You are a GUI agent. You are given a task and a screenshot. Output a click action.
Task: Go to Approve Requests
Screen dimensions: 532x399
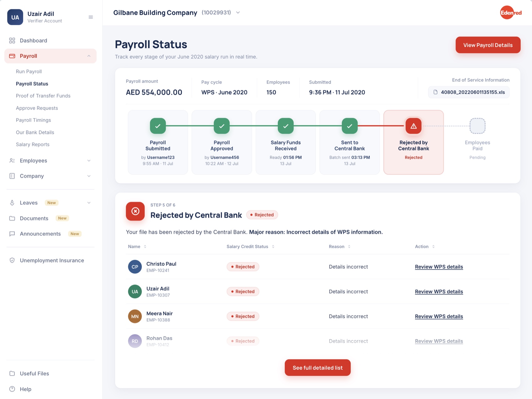click(37, 108)
